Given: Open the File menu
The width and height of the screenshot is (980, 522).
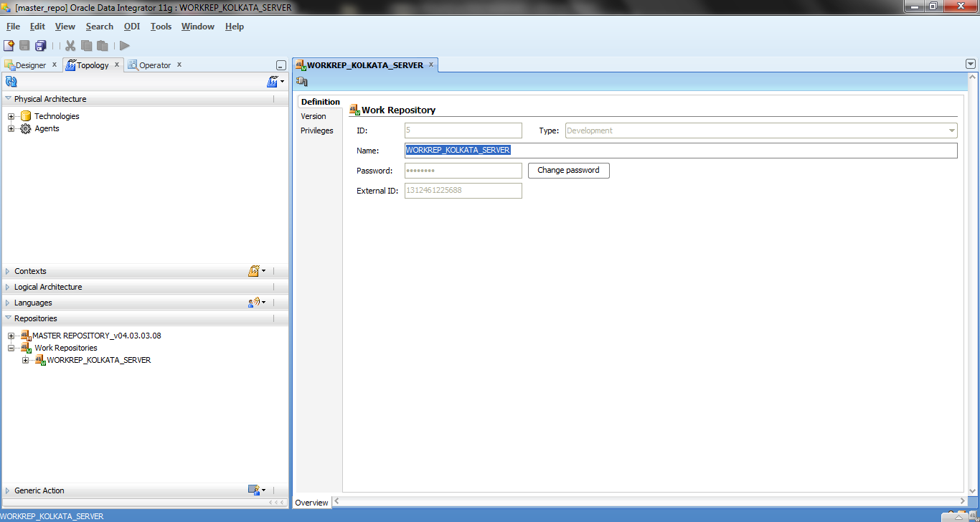Looking at the screenshot, I should 13,27.
